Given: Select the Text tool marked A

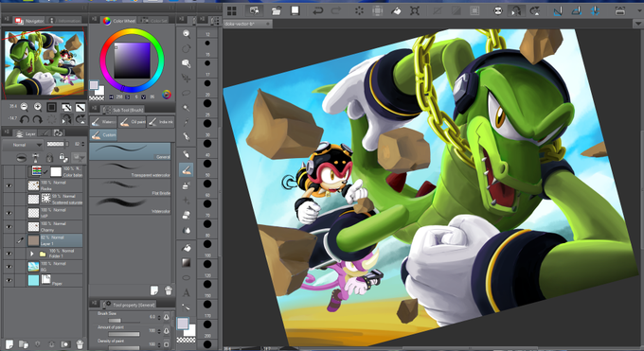Looking at the screenshot, I should tap(187, 292).
